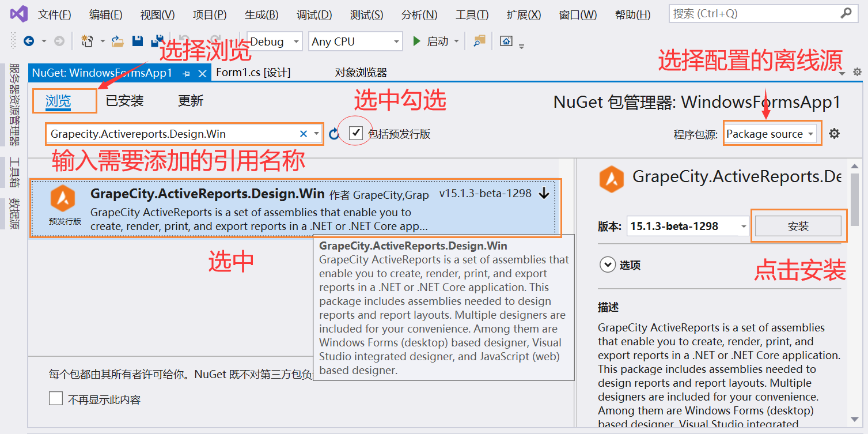Navigate backward with the back arrow icon
Screen dimensions: 868x434
coord(28,41)
